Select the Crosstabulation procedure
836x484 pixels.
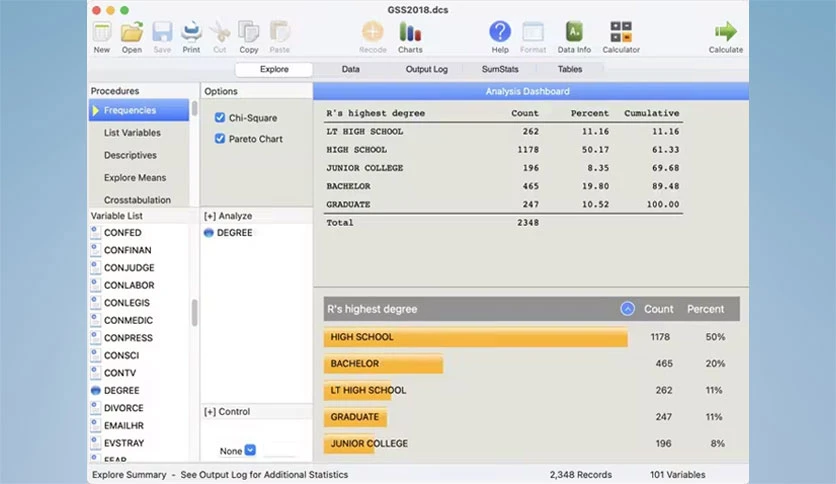coord(139,200)
